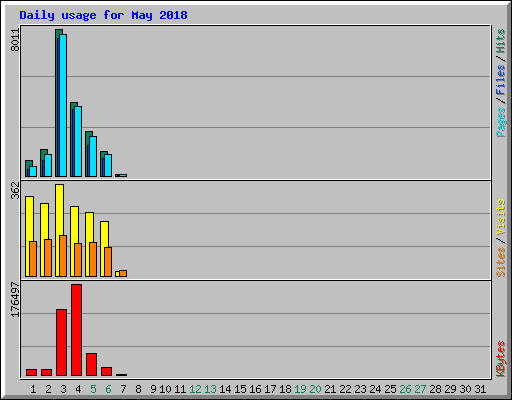Click the 362 visits axis value

15,190
